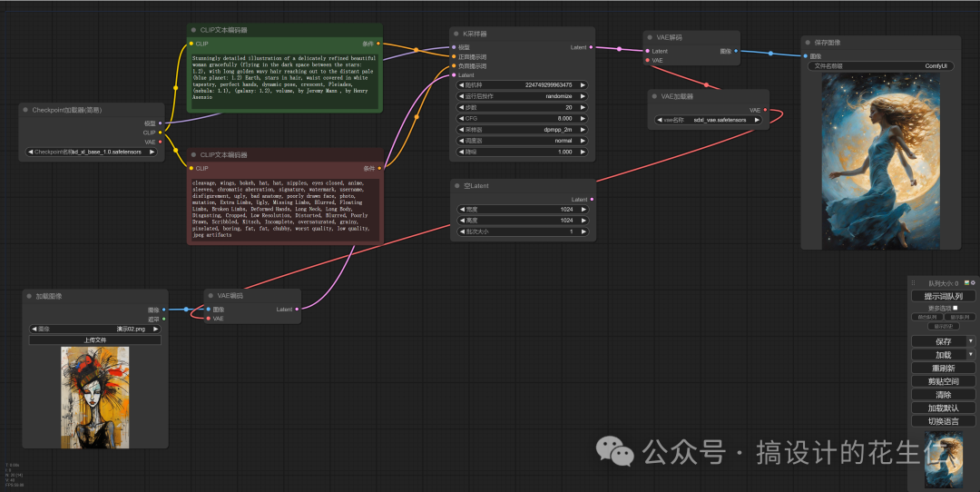Click the Latent output socket on VAE编码
Image resolution: width=980 pixels, height=492 pixels.
[x=297, y=310]
